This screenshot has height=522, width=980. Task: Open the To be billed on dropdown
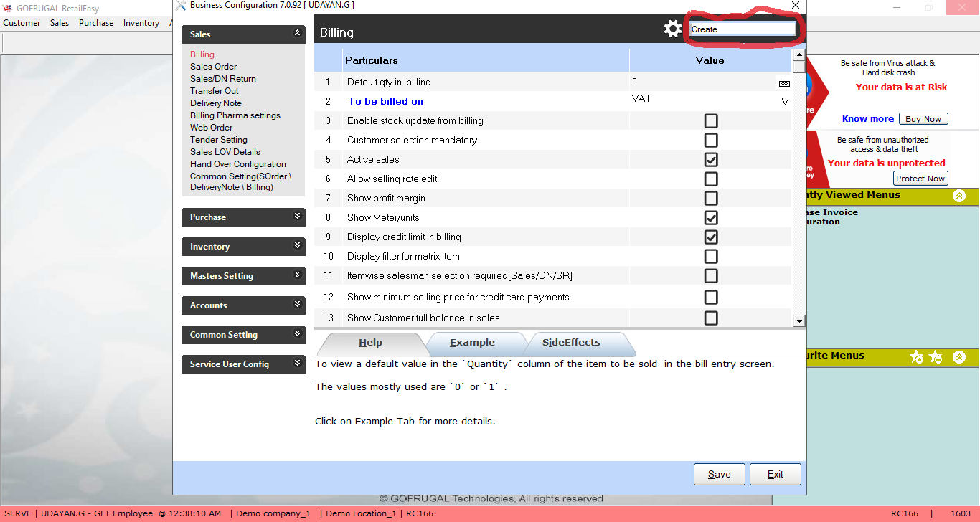coord(785,101)
